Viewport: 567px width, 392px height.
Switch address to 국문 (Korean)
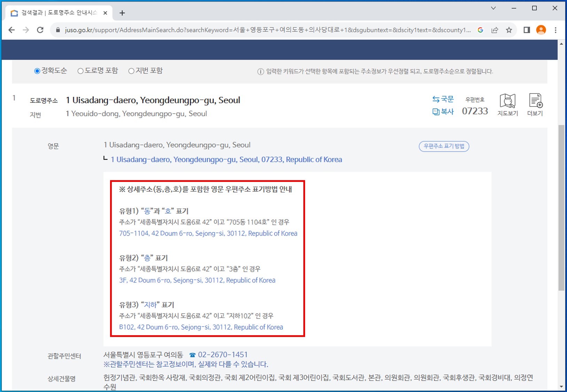443,99
